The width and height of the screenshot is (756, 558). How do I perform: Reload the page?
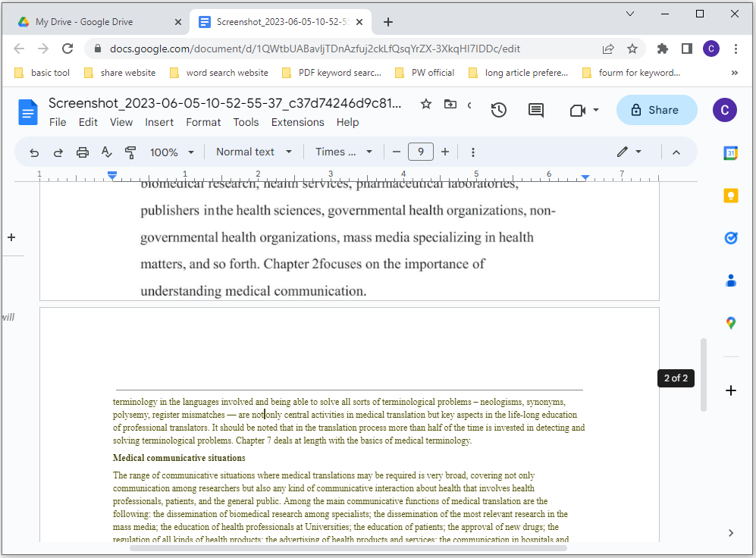click(x=67, y=49)
